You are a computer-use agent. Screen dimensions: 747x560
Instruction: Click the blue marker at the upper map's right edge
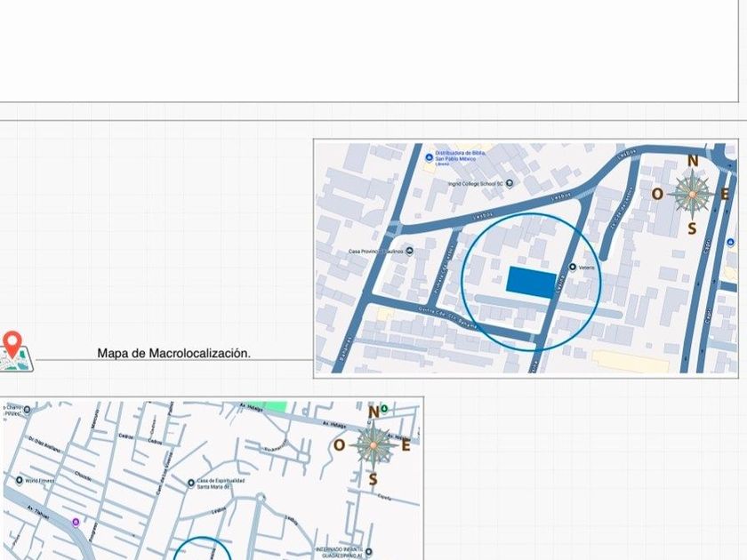(x=731, y=243)
